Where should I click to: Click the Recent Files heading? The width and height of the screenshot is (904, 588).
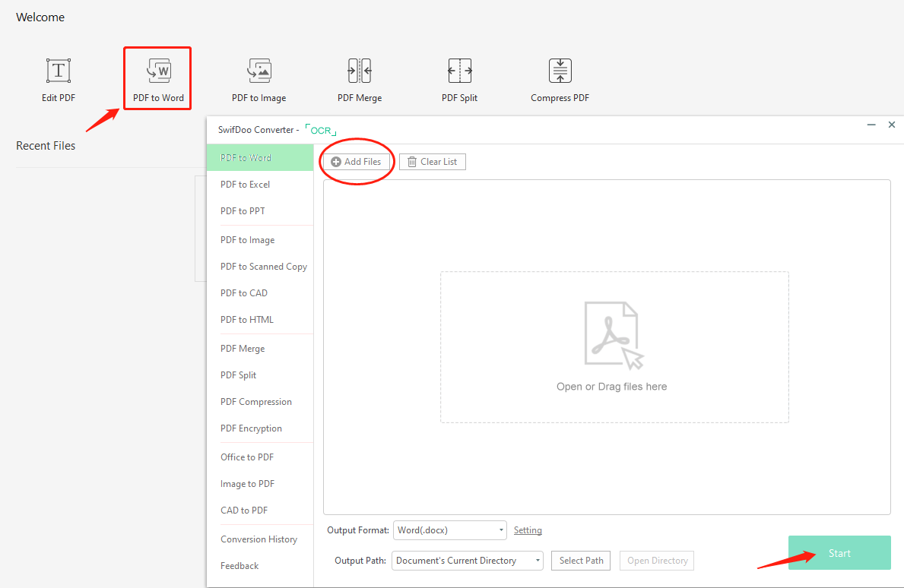coord(46,146)
